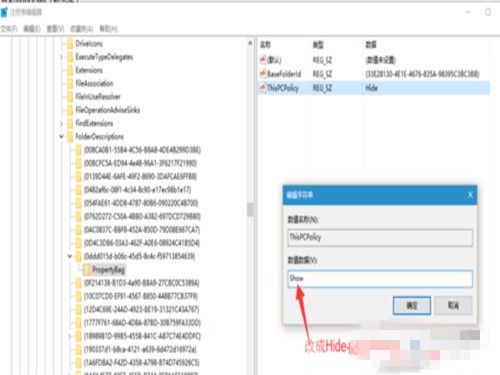Image resolution: width=500 pixels, height=375 pixels.
Task: Select the {0ddd015d-b06c-...} key label
Action: tap(139, 256)
